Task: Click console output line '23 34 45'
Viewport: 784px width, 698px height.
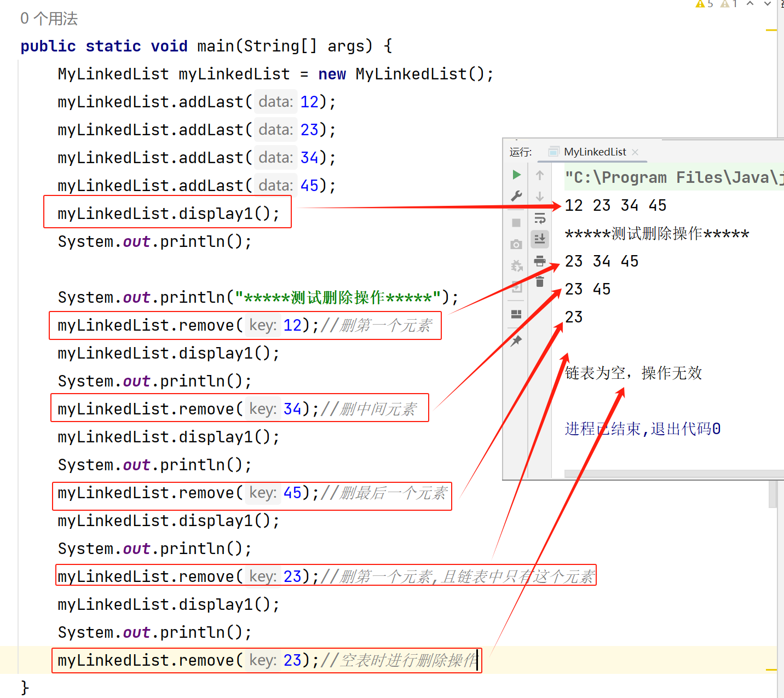Action: coord(602,261)
